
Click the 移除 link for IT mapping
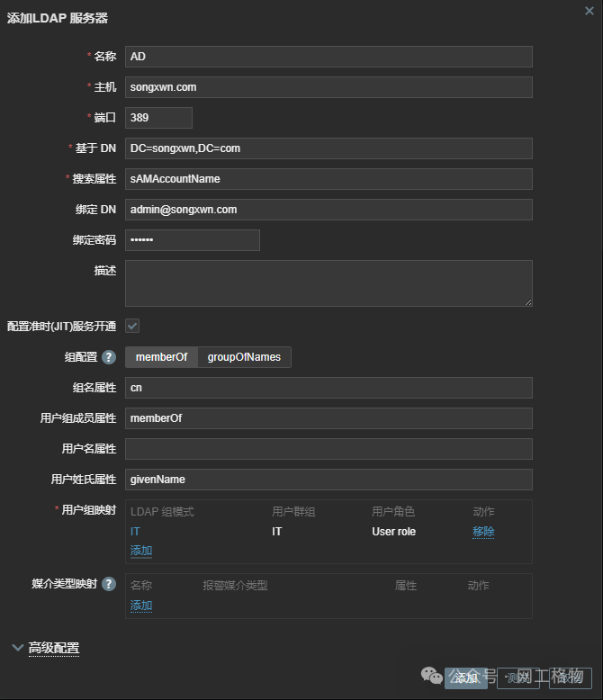(x=483, y=532)
